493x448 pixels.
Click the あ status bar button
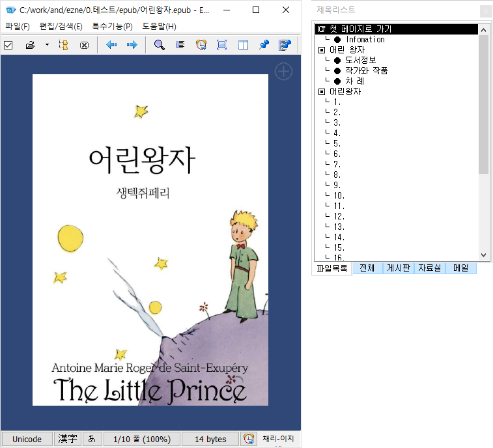pyautogui.click(x=92, y=439)
